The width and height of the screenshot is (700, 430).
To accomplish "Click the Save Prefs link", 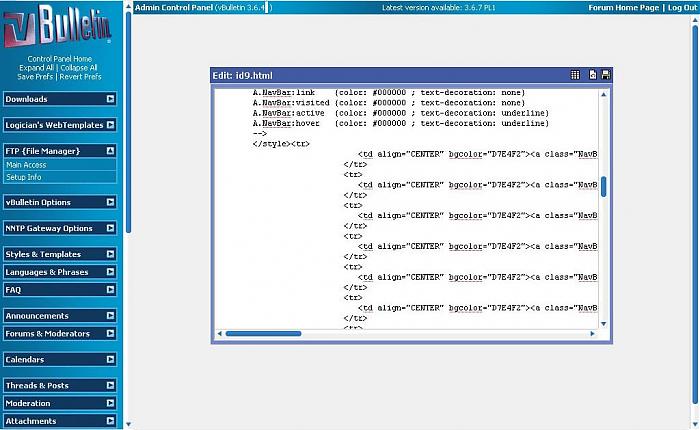I will pyautogui.click(x=34, y=77).
